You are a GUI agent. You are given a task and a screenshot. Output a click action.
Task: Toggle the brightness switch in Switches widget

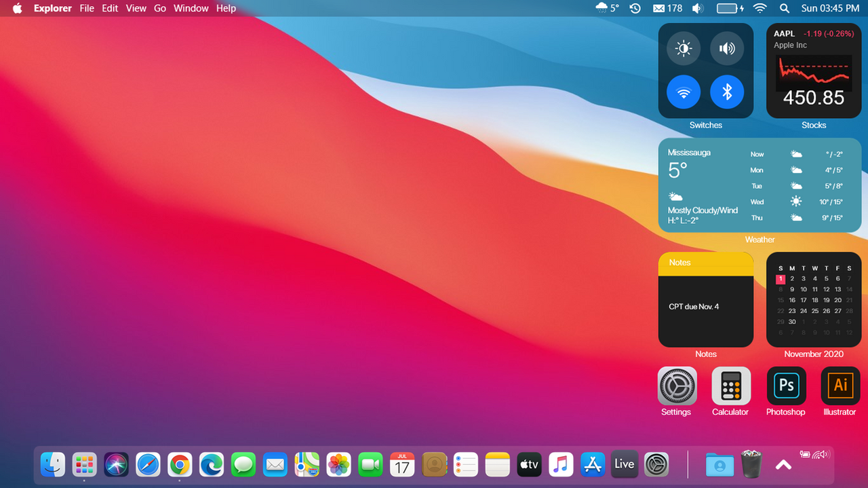tap(684, 49)
